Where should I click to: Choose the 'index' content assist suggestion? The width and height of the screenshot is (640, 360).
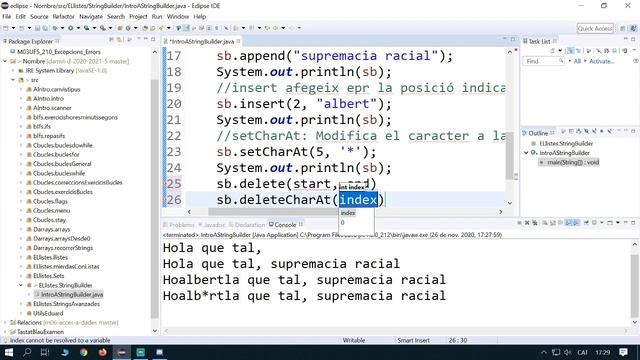pos(348,213)
